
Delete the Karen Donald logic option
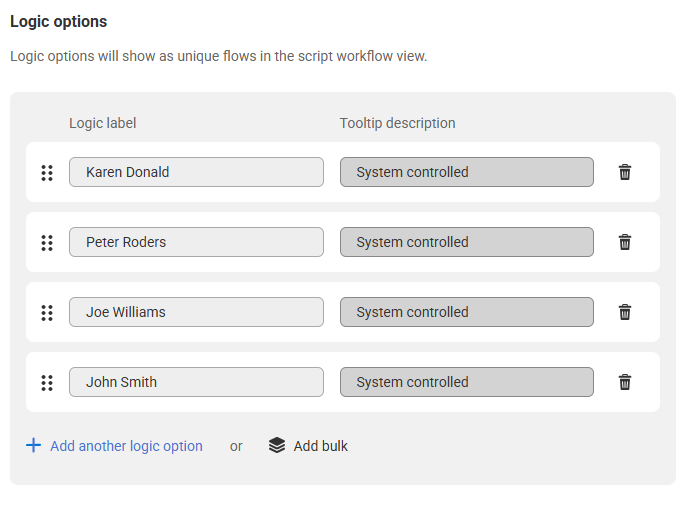click(624, 172)
